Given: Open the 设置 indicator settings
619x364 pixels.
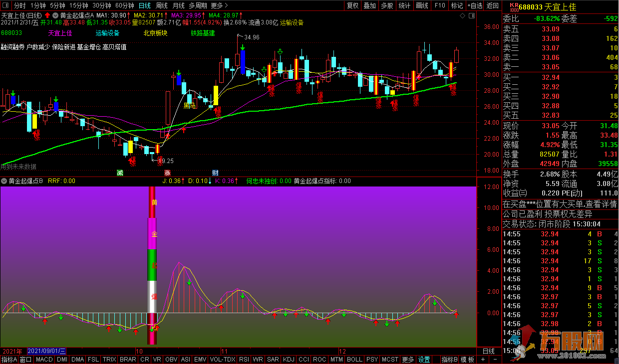Looking at the screenshot, I should click(424, 360).
